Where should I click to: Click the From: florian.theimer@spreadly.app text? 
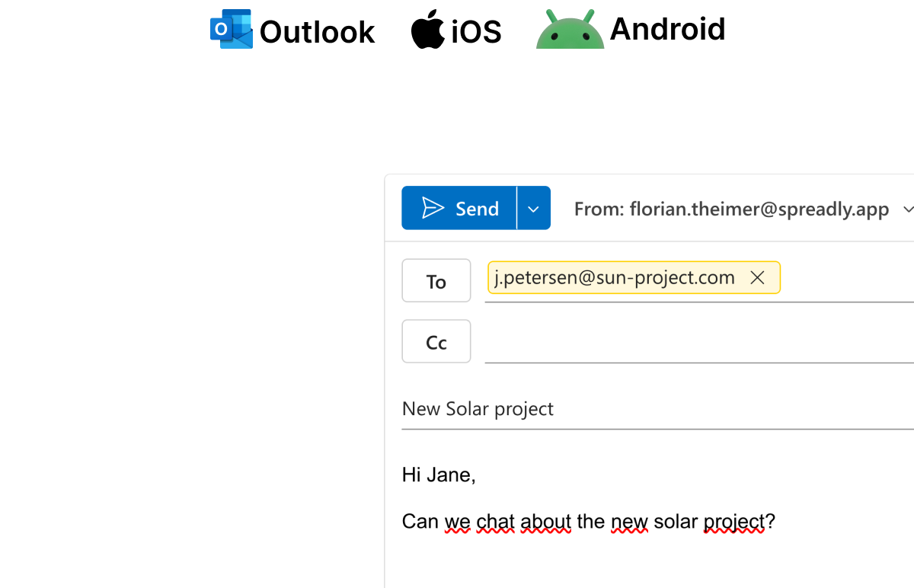coord(731,209)
